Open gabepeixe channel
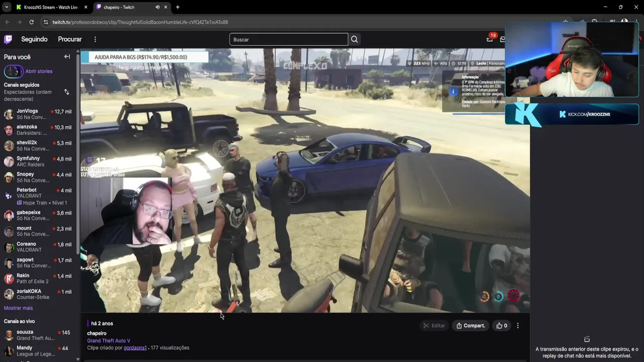The image size is (644, 362). [x=39, y=215]
